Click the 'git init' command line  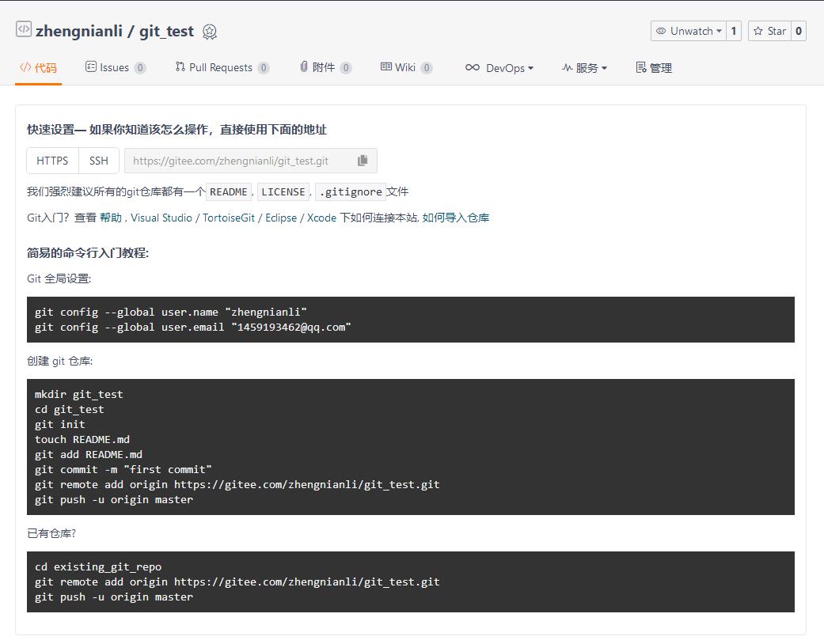click(x=60, y=424)
